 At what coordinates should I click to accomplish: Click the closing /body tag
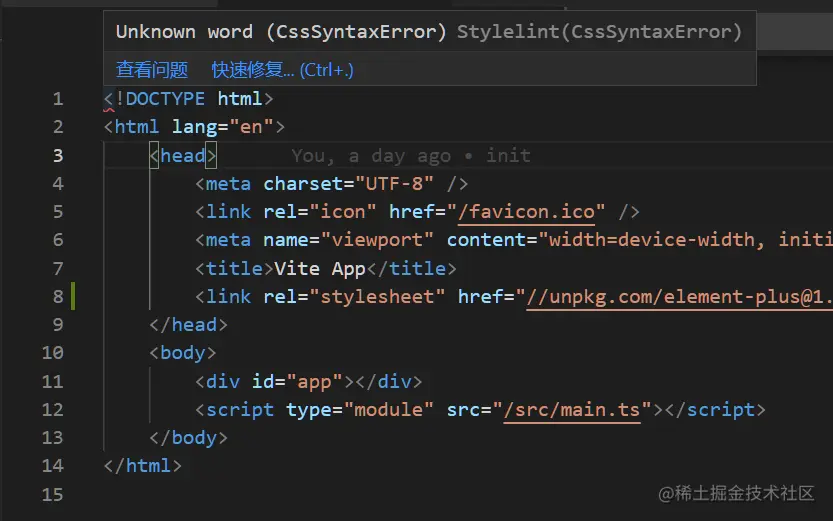click(x=189, y=438)
